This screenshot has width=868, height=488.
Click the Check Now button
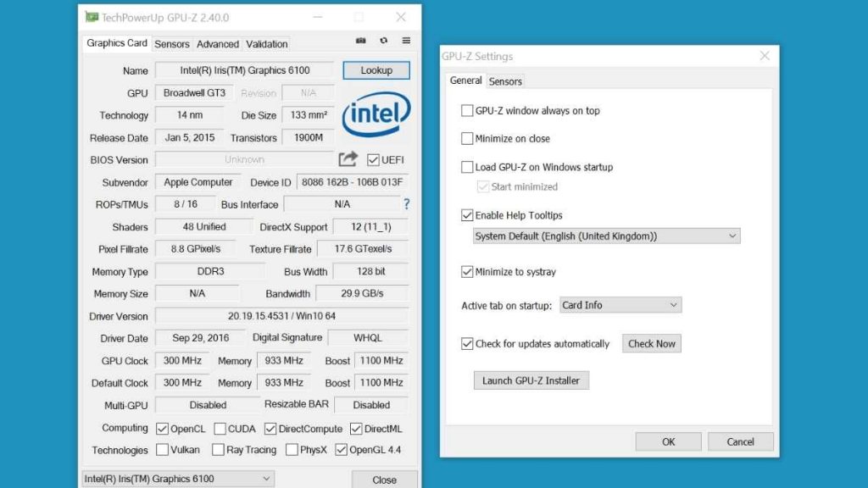(x=652, y=344)
